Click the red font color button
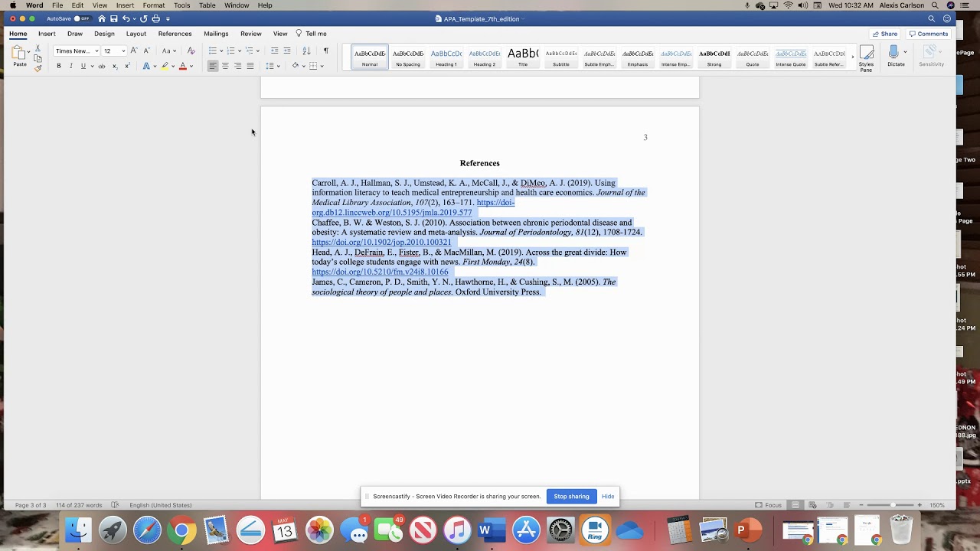This screenshot has height=551, width=980. point(182,66)
